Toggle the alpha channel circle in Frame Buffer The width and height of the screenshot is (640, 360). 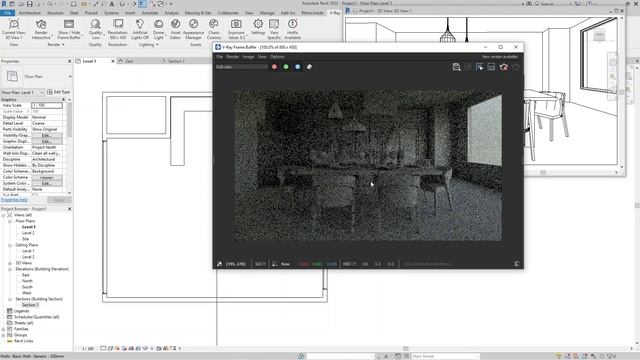coord(309,67)
